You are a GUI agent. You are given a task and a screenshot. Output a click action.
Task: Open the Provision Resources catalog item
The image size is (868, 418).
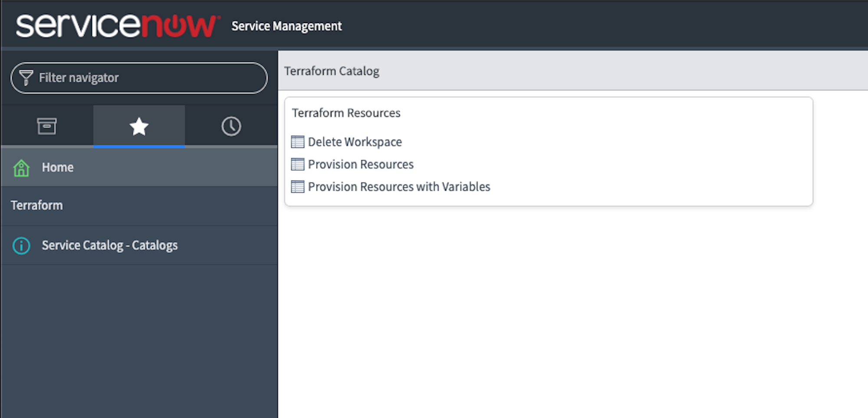(x=360, y=164)
